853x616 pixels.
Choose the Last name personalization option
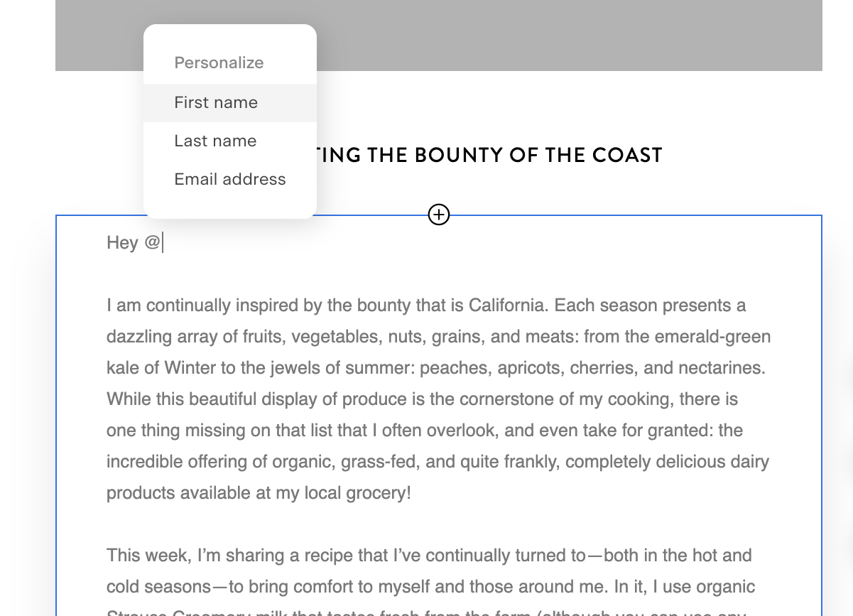[x=229, y=141]
